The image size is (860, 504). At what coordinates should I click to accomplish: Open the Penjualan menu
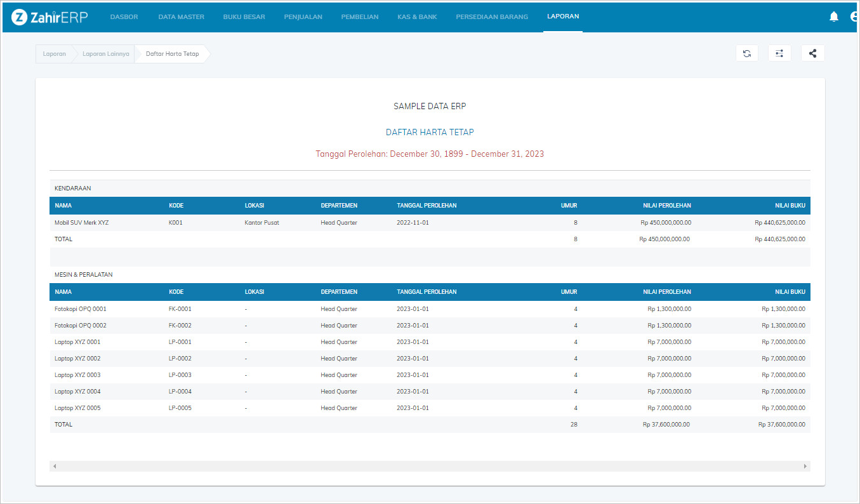[x=303, y=17]
